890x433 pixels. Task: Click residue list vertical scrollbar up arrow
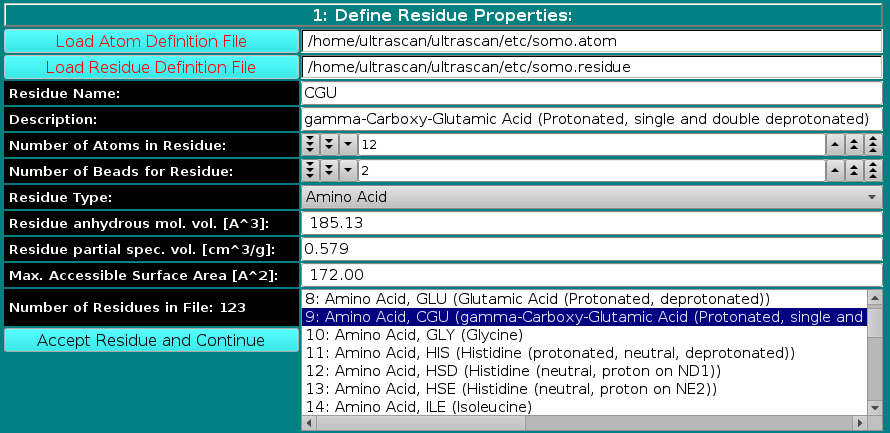coord(875,297)
